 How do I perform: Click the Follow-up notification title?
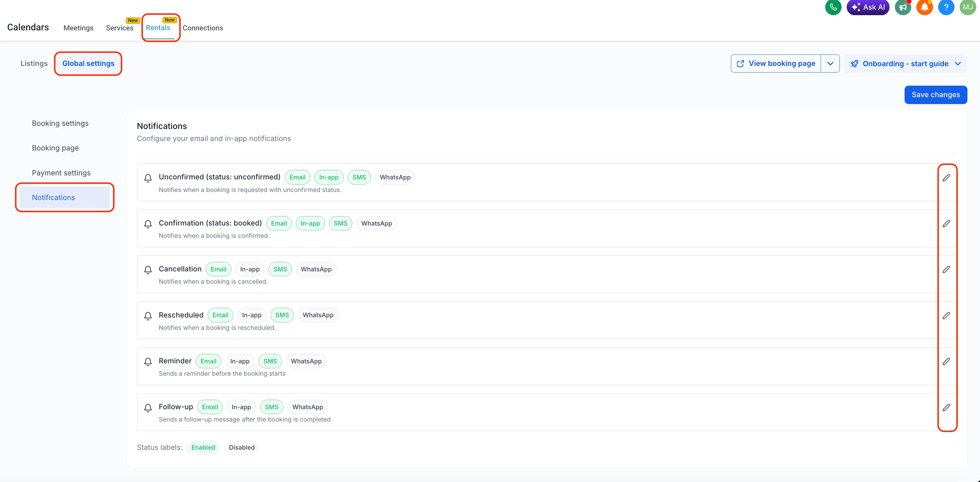(x=176, y=407)
